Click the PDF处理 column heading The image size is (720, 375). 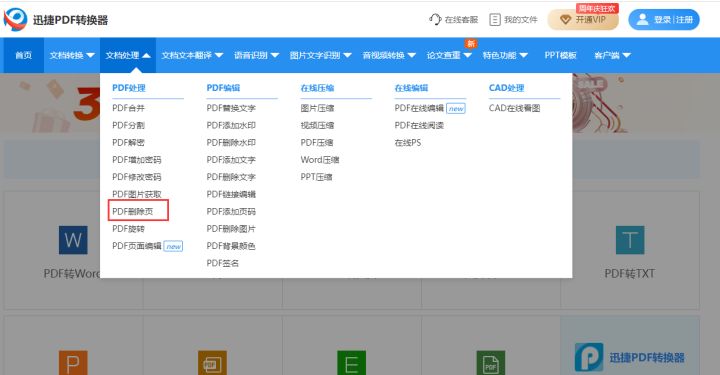click(x=129, y=88)
